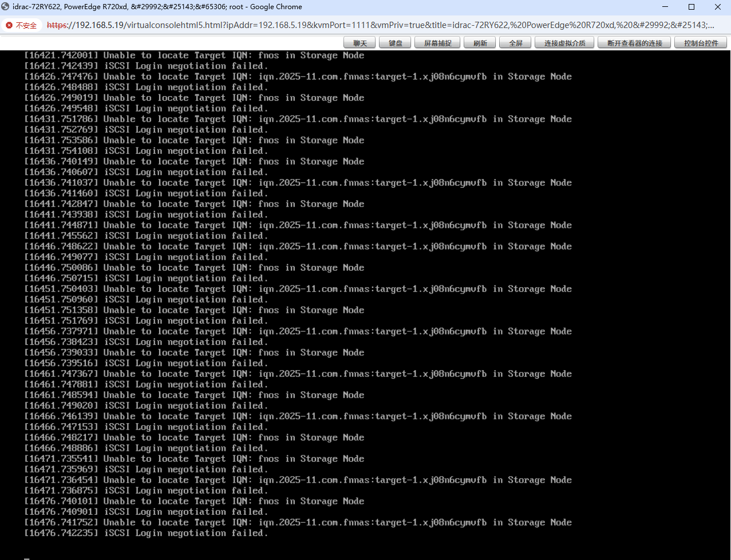Click the console line timestamped 16431.751786
731x560 pixels.
point(298,119)
